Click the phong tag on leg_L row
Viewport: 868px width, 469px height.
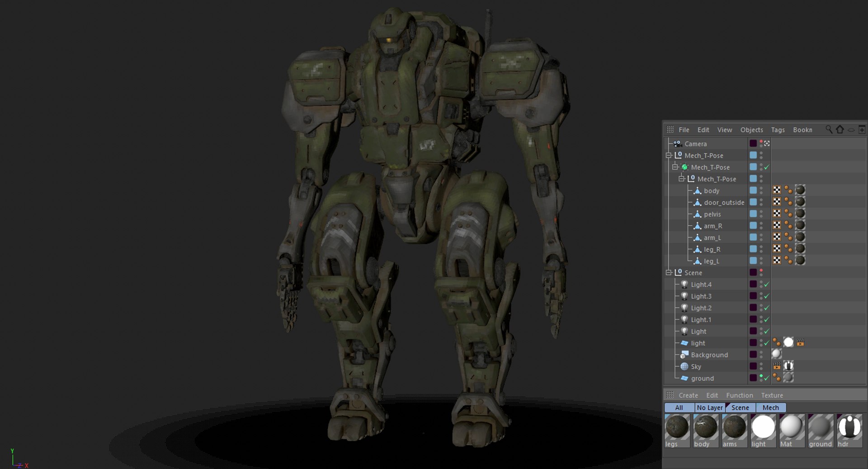point(788,260)
